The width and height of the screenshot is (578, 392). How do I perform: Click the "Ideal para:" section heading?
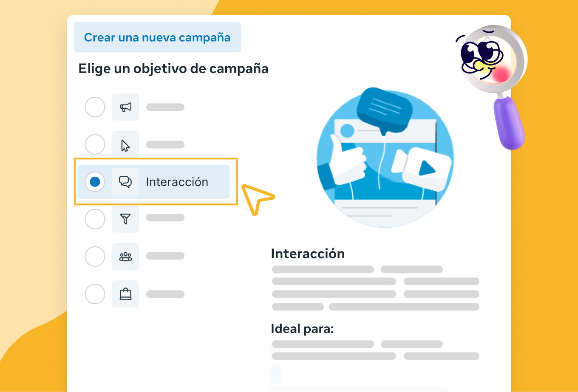pyautogui.click(x=302, y=329)
